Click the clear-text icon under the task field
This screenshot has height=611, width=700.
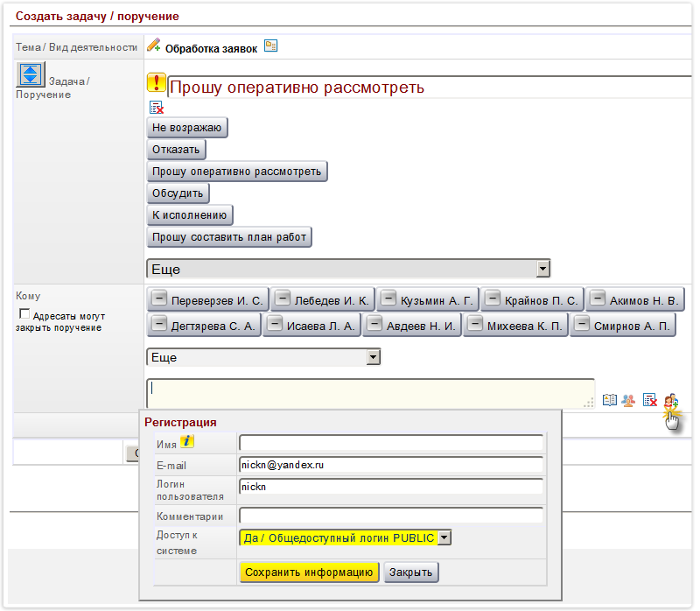pos(157,108)
